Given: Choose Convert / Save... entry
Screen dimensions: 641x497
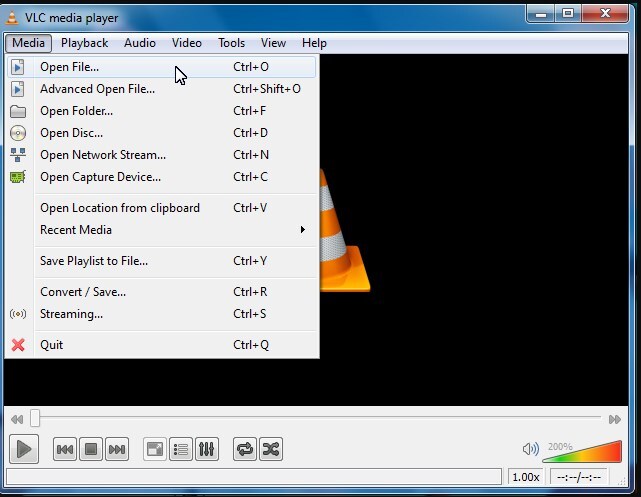Looking at the screenshot, I should pos(162,292).
